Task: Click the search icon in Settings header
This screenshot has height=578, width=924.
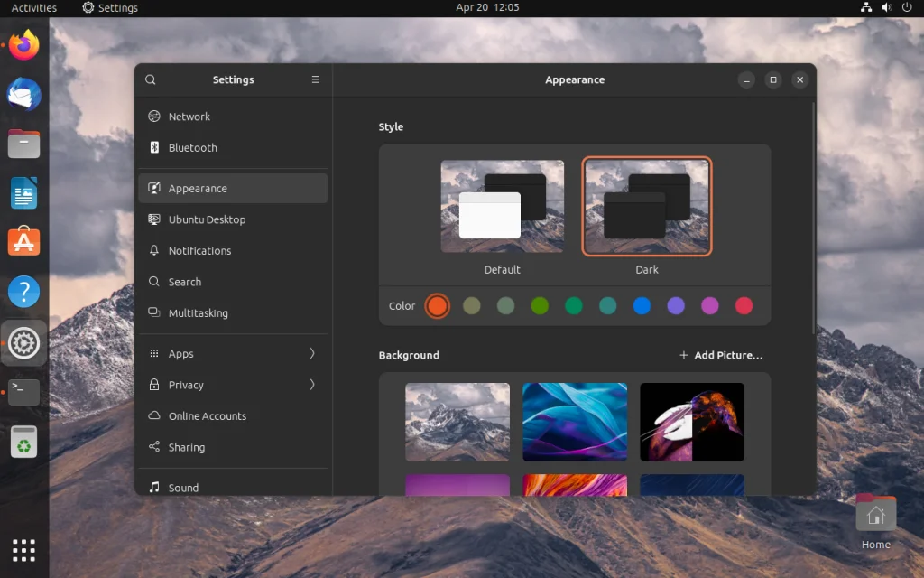Action: (151, 79)
